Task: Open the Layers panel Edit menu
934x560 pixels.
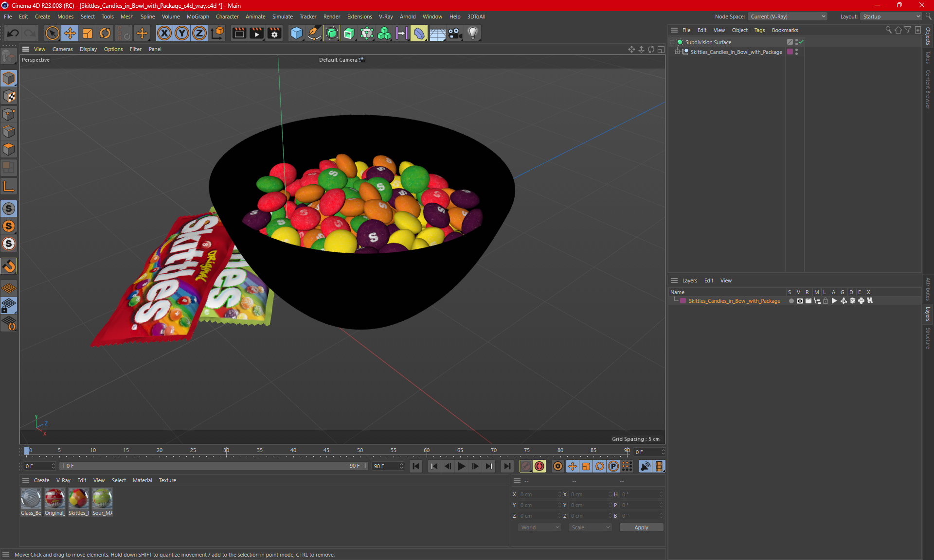Action: click(x=709, y=280)
